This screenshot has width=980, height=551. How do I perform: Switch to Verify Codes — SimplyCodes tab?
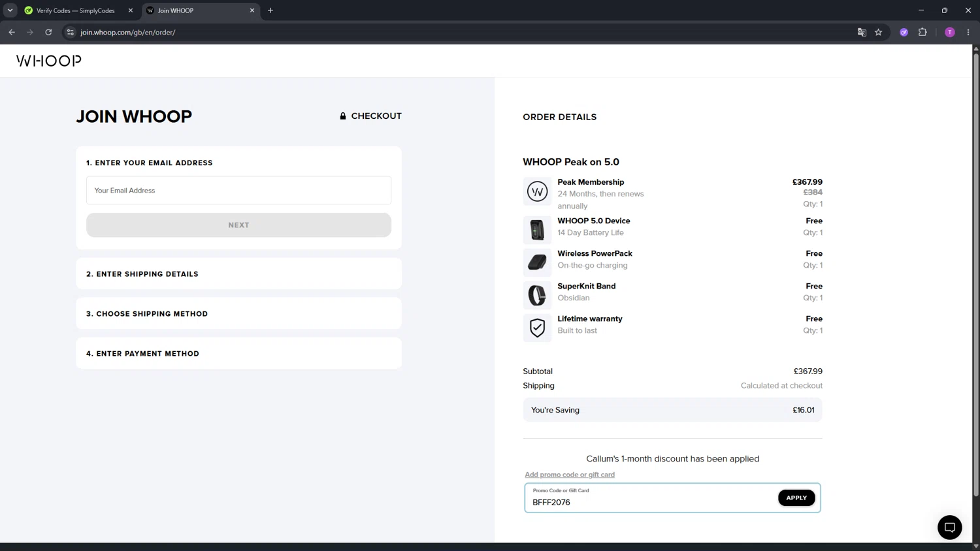pyautogui.click(x=75, y=10)
